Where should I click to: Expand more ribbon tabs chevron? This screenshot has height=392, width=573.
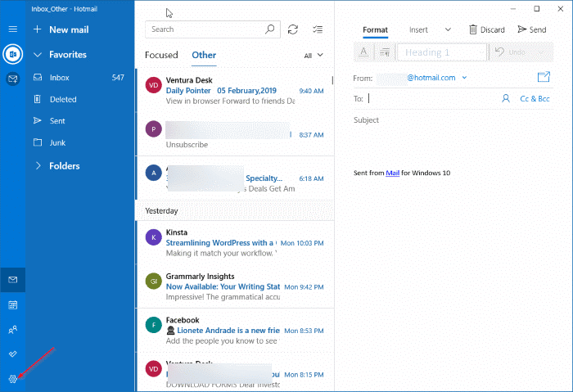pos(448,29)
